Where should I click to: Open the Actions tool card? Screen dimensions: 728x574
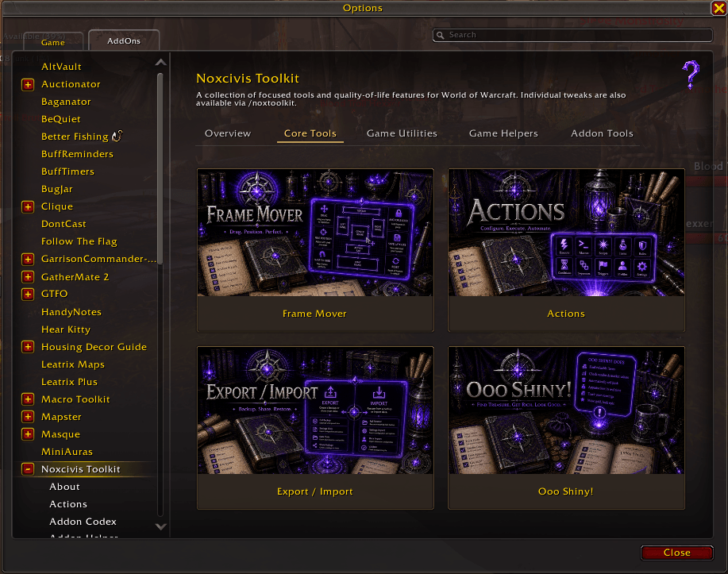(x=566, y=250)
